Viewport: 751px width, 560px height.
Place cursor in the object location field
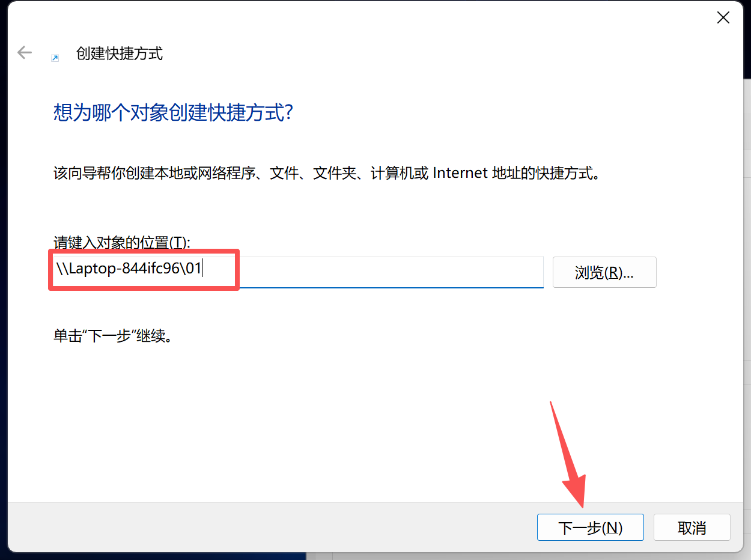click(298, 272)
